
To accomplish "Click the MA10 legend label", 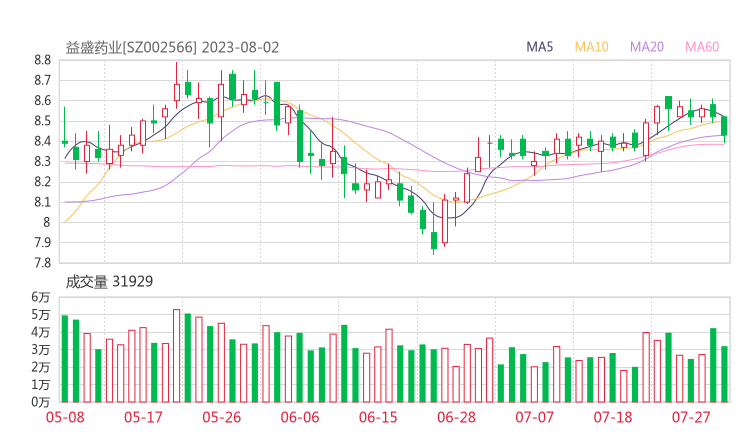I will pyautogui.click(x=591, y=47).
